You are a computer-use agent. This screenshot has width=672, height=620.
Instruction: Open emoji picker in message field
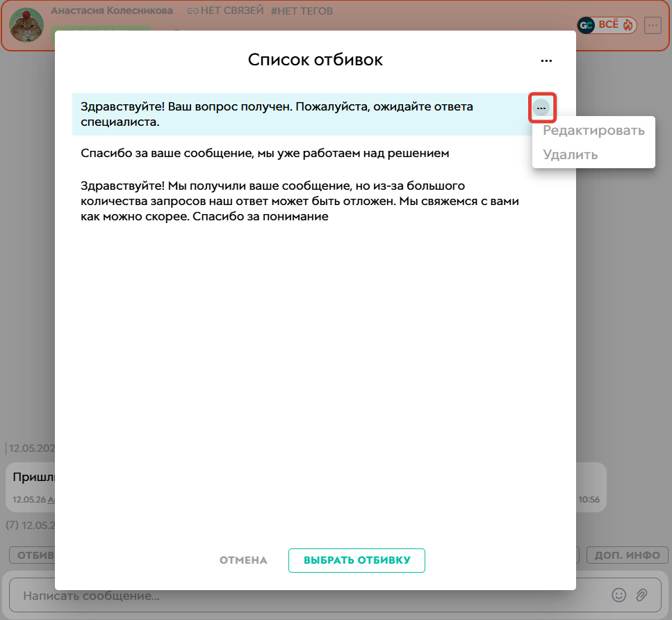619,595
